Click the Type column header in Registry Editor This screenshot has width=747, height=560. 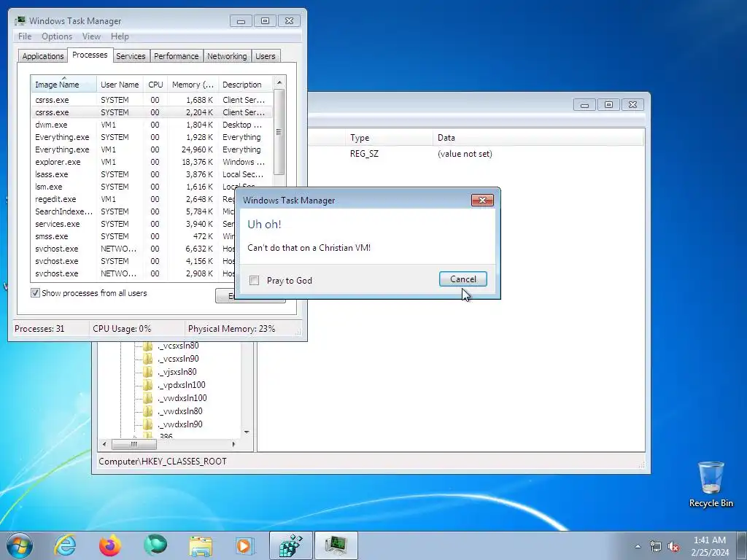click(389, 138)
